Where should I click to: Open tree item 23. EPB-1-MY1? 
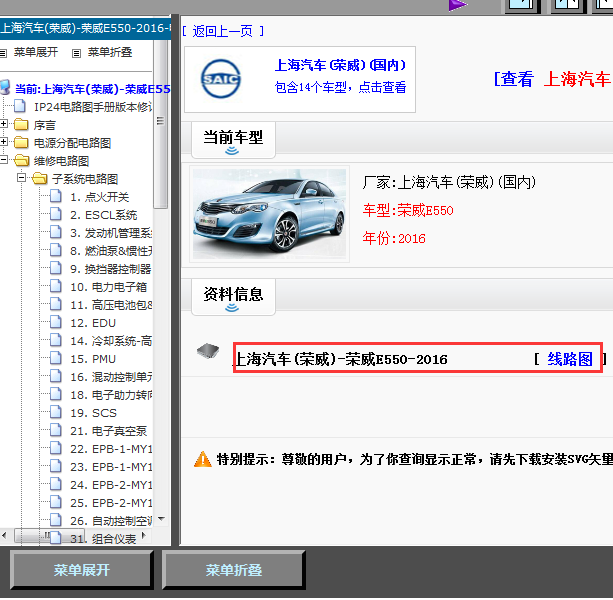111,467
